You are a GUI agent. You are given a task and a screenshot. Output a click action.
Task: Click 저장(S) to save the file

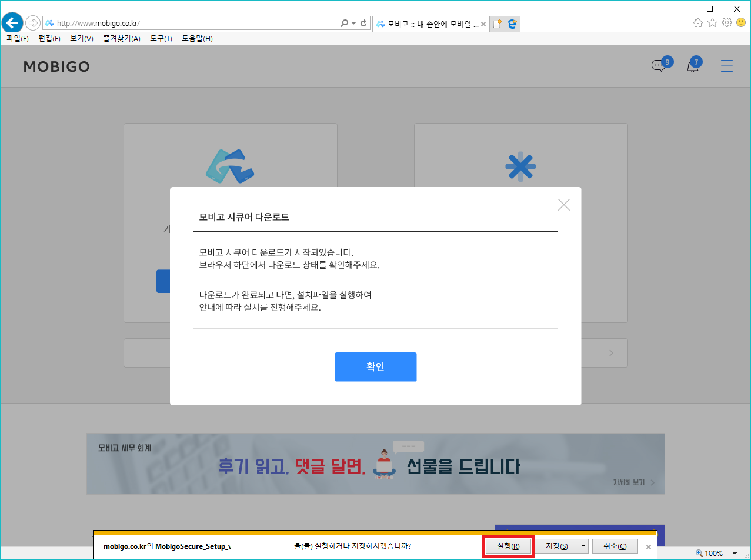point(557,546)
